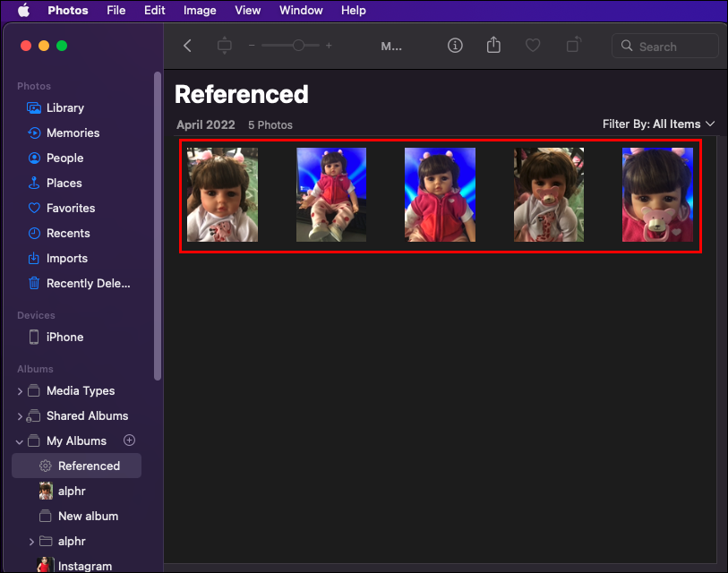Collapse the My Albums section

pyautogui.click(x=20, y=441)
